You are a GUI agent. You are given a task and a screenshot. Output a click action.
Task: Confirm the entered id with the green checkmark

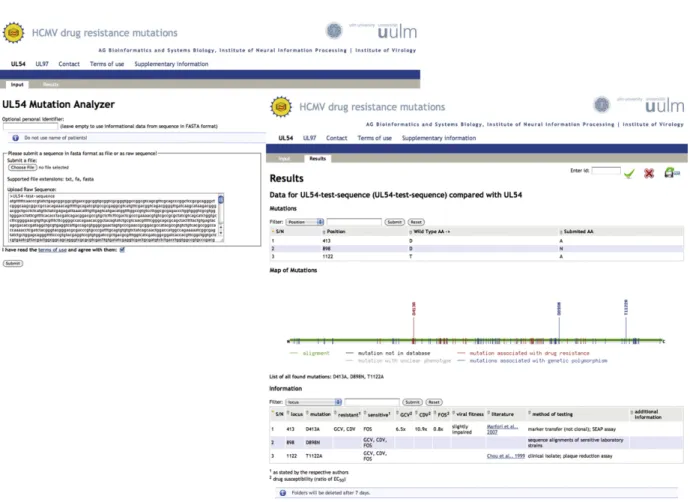(x=630, y=173)
